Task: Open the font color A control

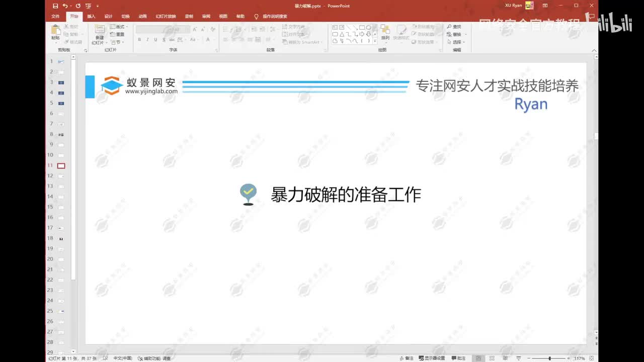Action: tap(208, 40)
